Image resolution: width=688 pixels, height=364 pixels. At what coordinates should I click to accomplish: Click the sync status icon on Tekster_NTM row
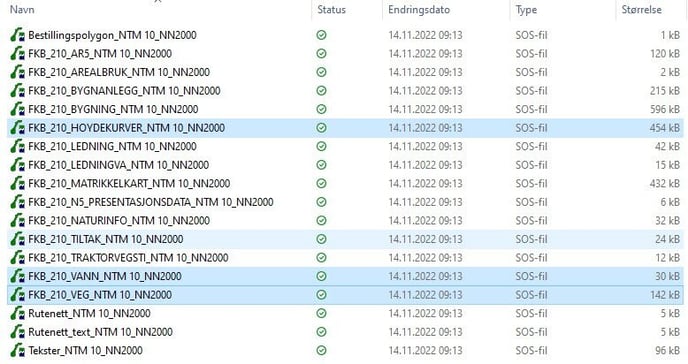click(x=322, y=350)
